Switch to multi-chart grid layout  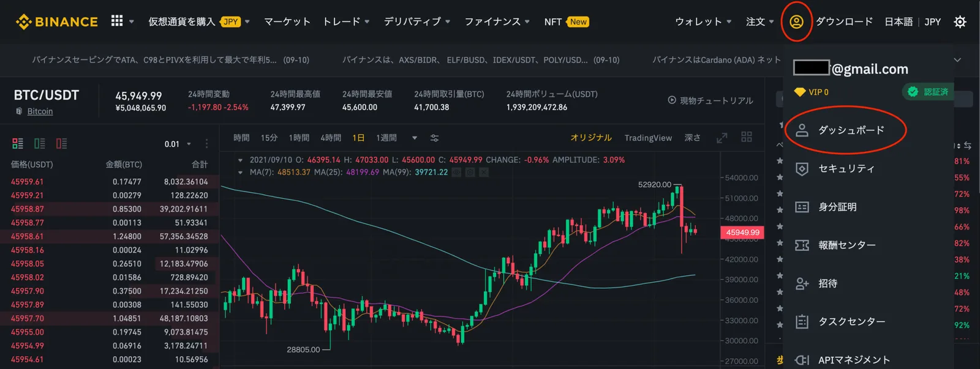coord(747,137)
